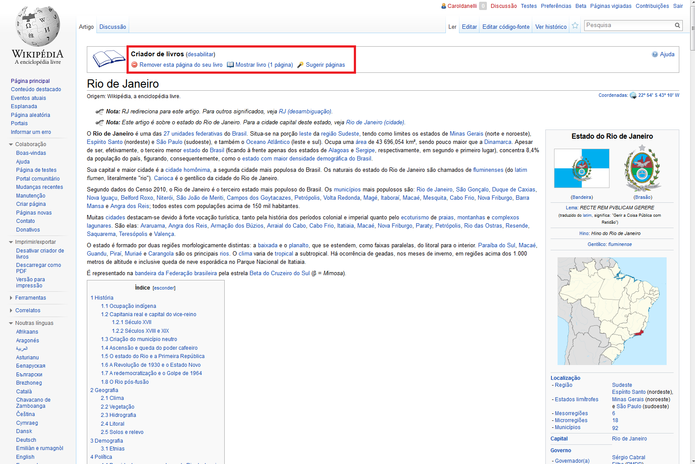
Task: Select Deutsch in the language list
Action: click(x=26, y=440)
